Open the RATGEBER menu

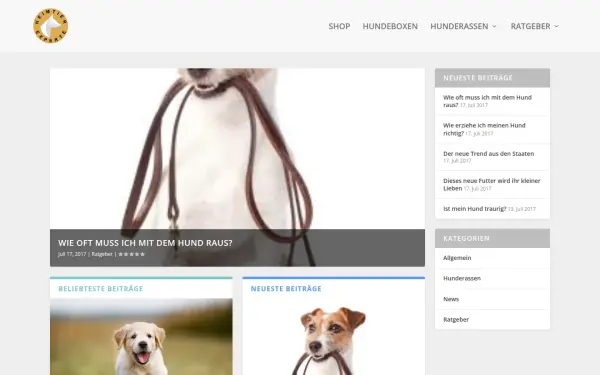[530, 26]
